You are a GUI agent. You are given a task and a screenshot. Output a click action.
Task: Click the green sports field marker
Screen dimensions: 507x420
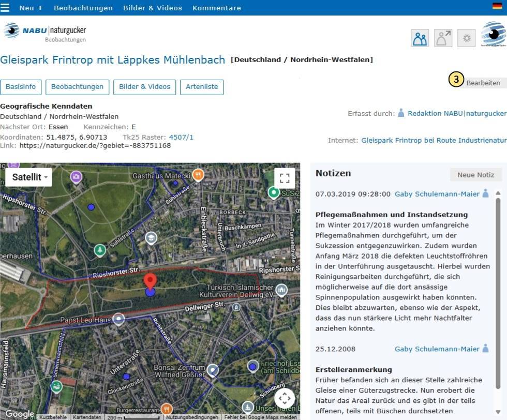[56, 386]
